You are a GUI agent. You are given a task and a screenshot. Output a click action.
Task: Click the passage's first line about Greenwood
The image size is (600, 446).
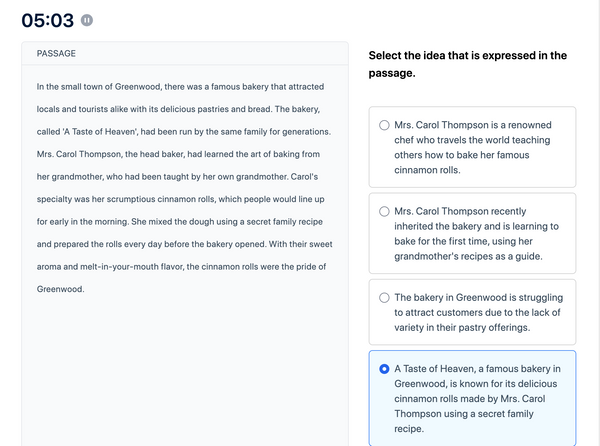pyautogui.click(x=176, y=87)
